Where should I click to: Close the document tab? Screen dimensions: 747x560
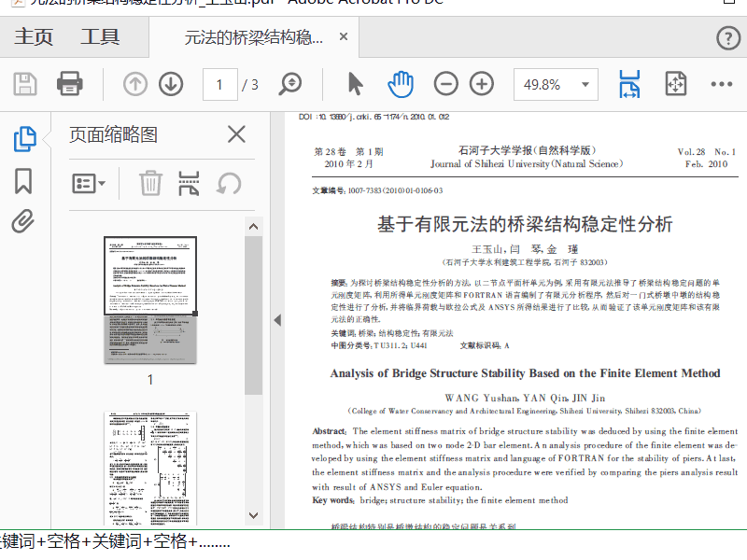(x=344, y=36)
